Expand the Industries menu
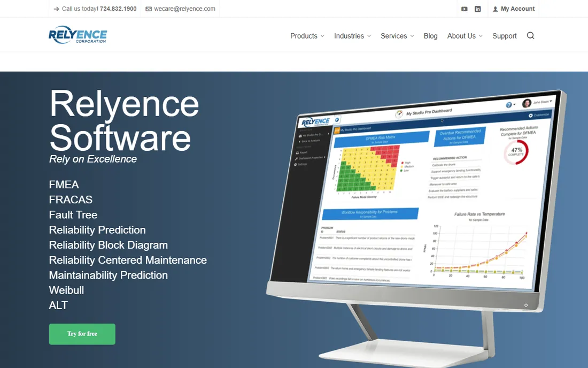The height and width of the screenshot is (368, 588). pyautogui.click(x=352, y=36)
